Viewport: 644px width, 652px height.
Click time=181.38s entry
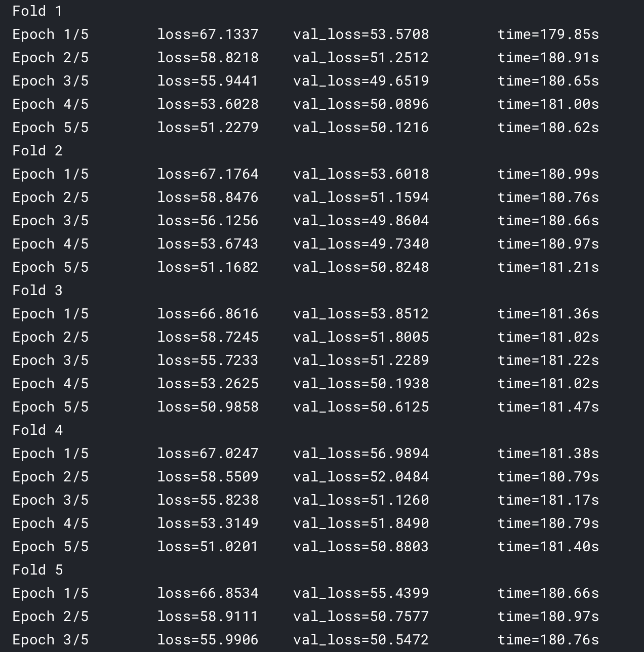tap(548, 454)
